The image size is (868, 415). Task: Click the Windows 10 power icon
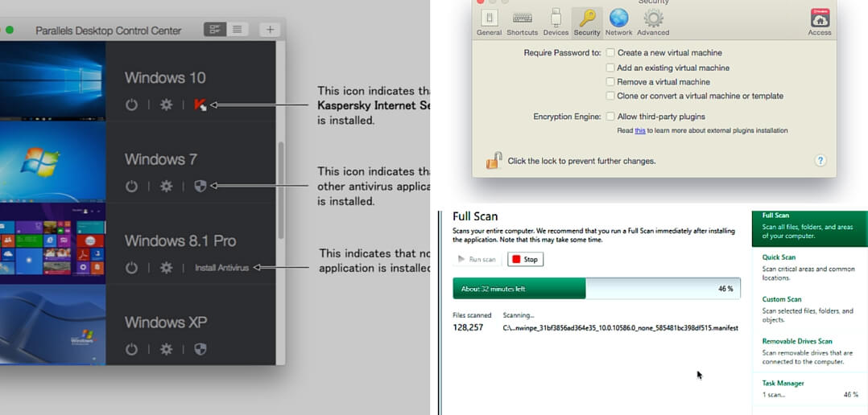pyautogui.click(x=131, y=105)
